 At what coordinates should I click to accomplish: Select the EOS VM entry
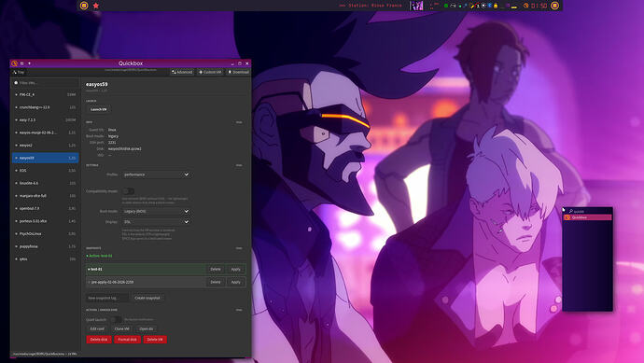point(45,171)
